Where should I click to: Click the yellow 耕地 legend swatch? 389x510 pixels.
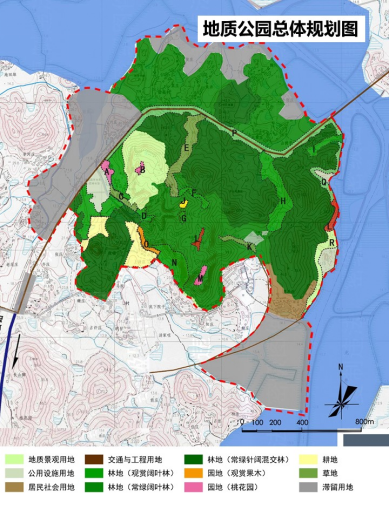(x=308, y=459)
